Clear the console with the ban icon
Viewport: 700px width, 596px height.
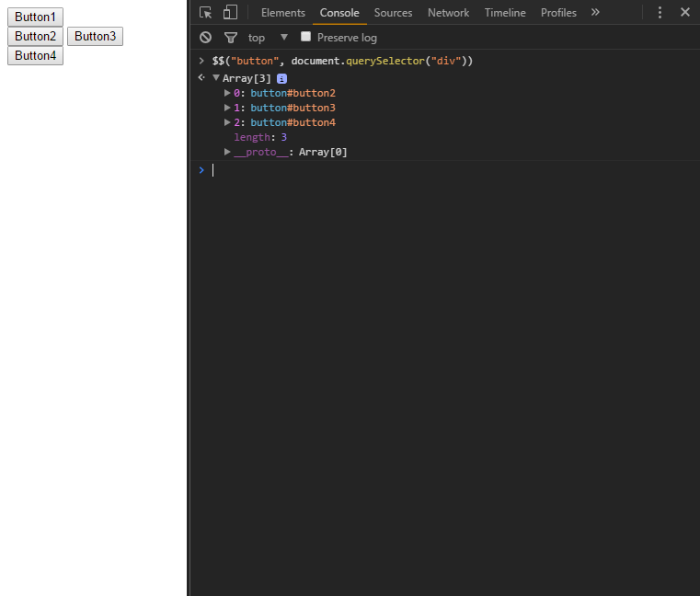(x=205, y=38)
